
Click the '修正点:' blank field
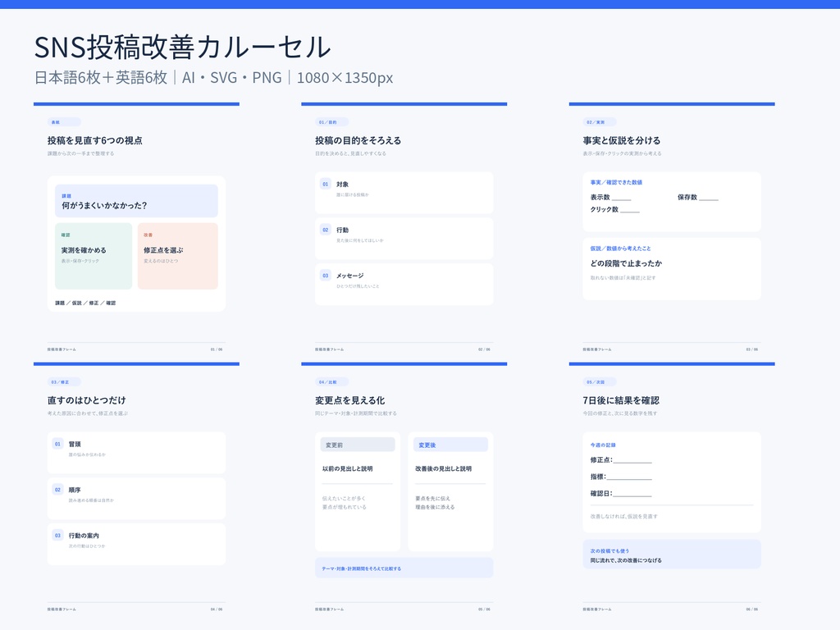(x=632, y=460)
